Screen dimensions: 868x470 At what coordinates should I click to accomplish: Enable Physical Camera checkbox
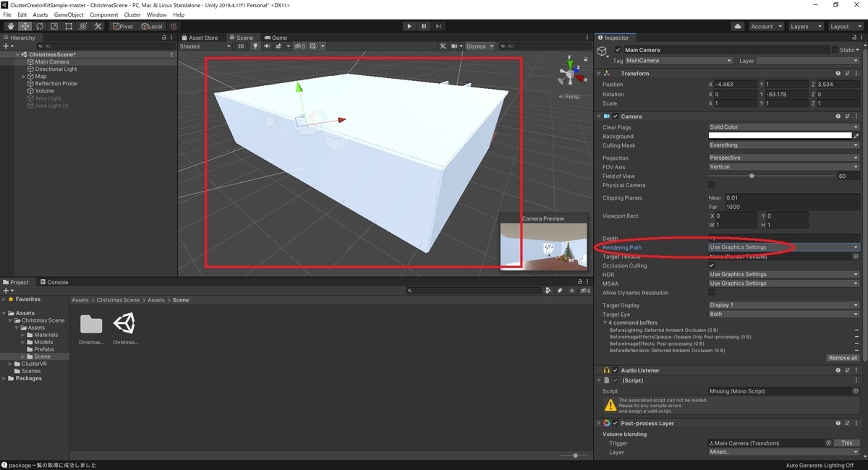pyautogui.click(x=712, y=185)
